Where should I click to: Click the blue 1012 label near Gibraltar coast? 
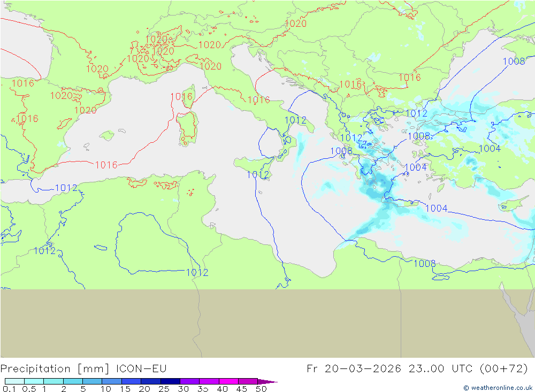click(x=66, y=188)
